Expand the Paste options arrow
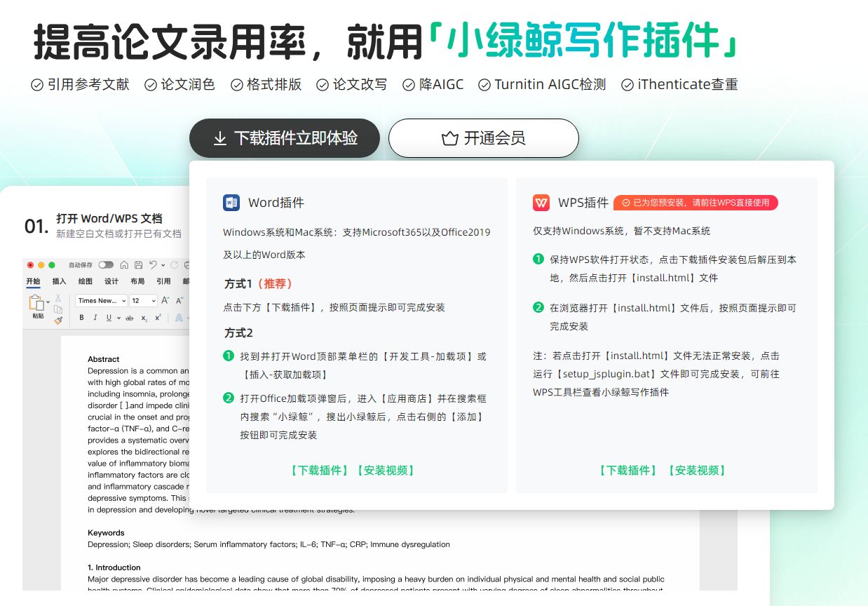The height and width of the screenshot is (606, 868). (48, 302)
